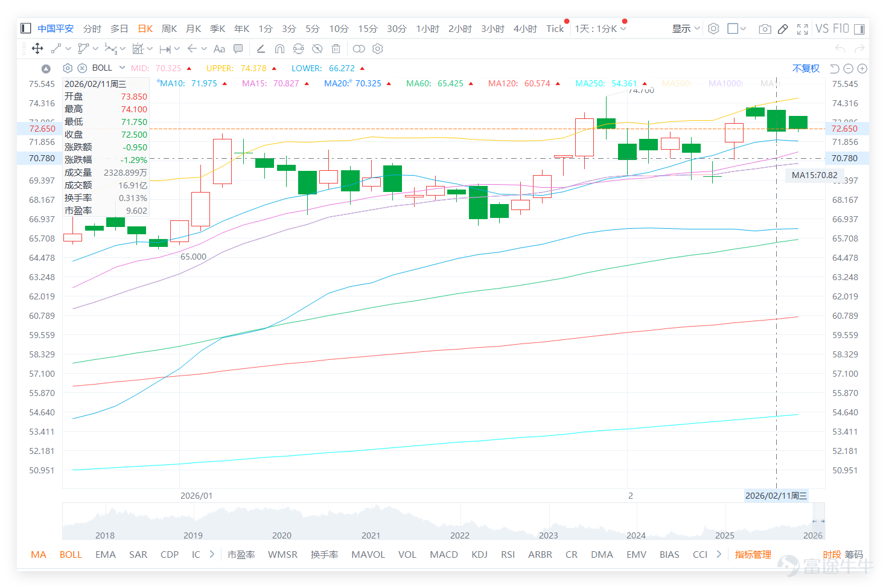The height and width of the screenshot is (588, 886).
Task: Remove the BOLL indicator with X icon
Action: click(x=82, y=68)
